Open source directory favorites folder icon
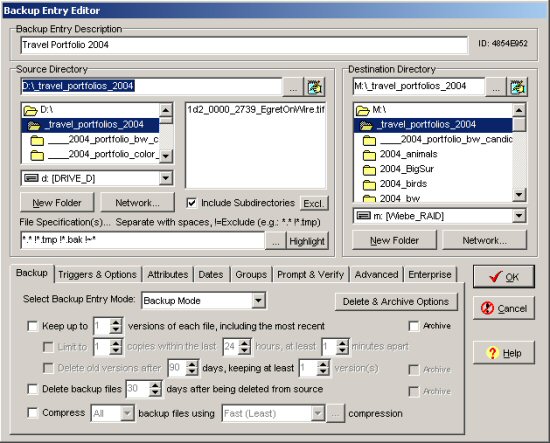The width and height of the screenshot is (550, 443). [315, 87]
